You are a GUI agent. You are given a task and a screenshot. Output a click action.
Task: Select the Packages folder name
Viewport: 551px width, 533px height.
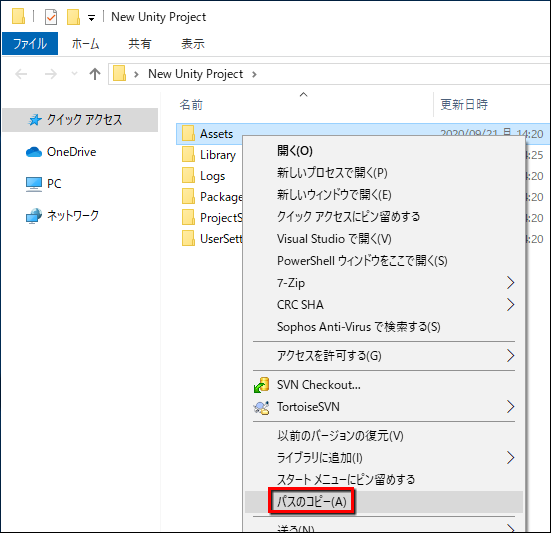coord(221,197)
